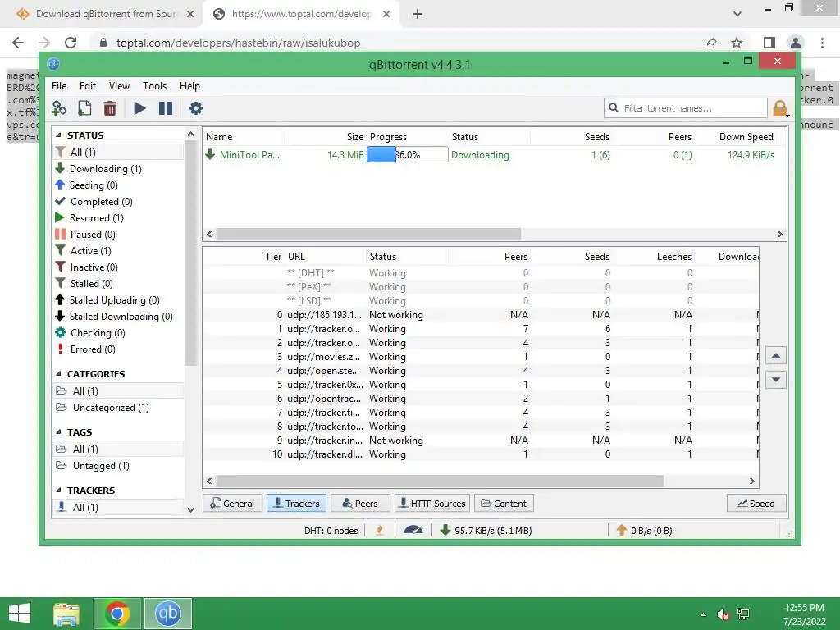Open the File menu
The width and height of the screenshot is (840, 630).
click(x=59, y=85)
